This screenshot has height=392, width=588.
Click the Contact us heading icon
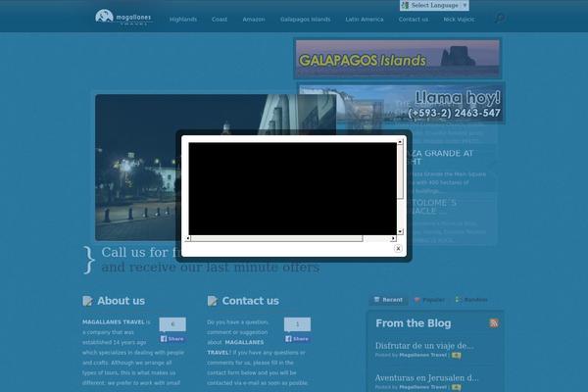click(x=213, y=301)
